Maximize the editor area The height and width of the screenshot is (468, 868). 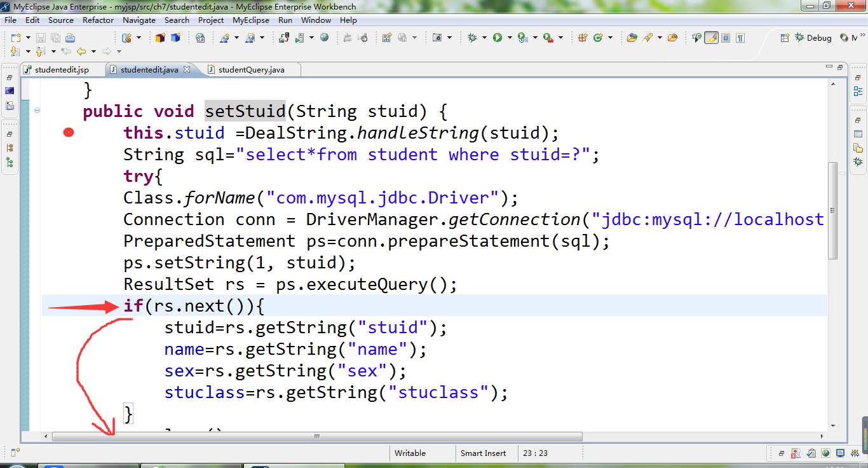click(840, 67)
